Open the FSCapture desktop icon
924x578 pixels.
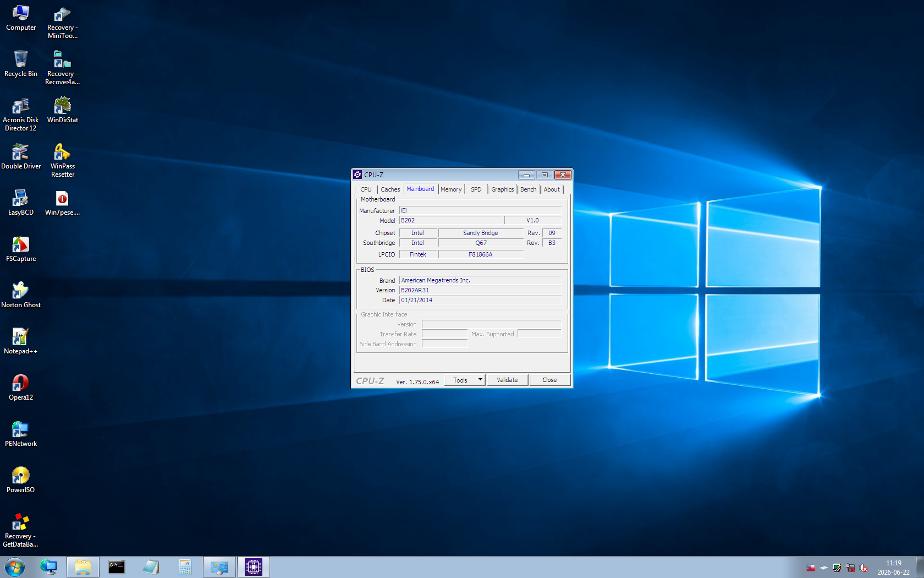(x=21, y=249)
